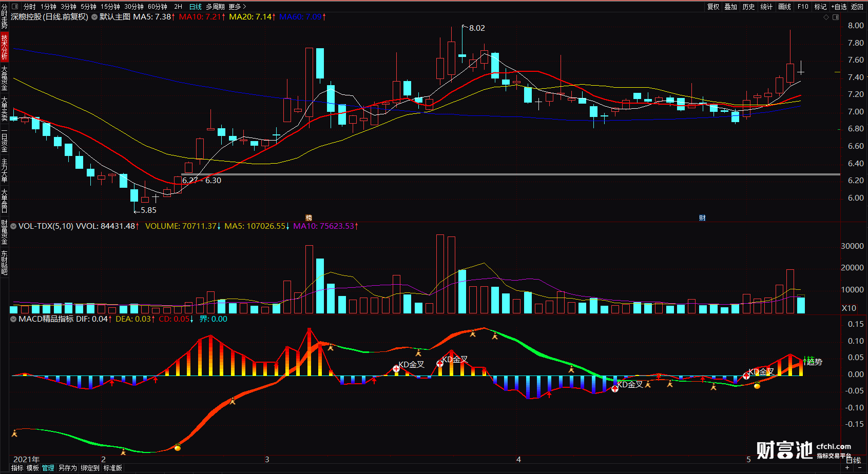Click the first KD金叉 cross marker icon
This screenshot has width=868, height=474.
396,368
